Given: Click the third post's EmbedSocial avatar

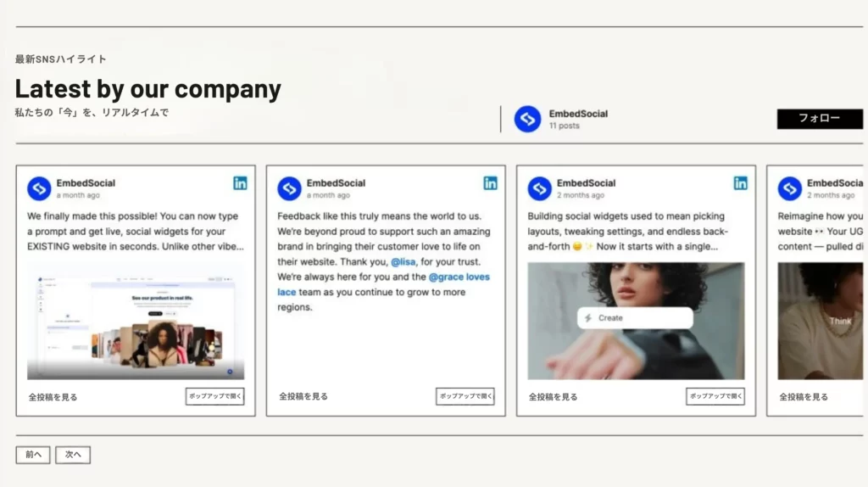Looking at the screenshot, I should [539, 188].
